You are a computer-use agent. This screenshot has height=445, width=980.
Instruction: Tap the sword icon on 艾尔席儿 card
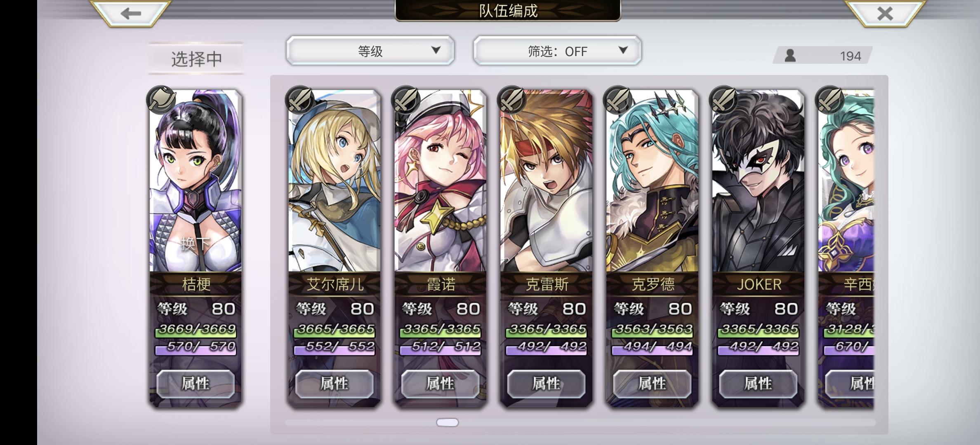coord(300,99)
